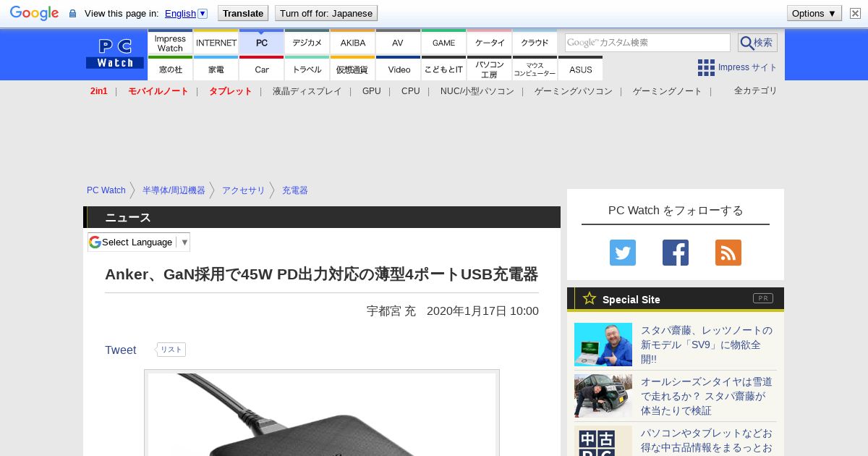Open the Let's Note SV9 article thumbnail
868x456 pixels.
[x=603, y=345]
